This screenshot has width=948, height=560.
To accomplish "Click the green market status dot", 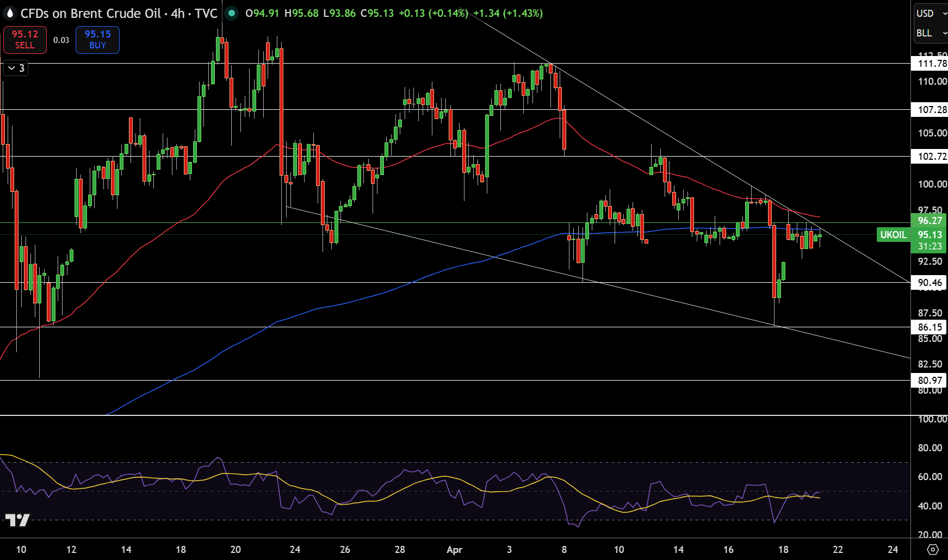I will (232, 13).
